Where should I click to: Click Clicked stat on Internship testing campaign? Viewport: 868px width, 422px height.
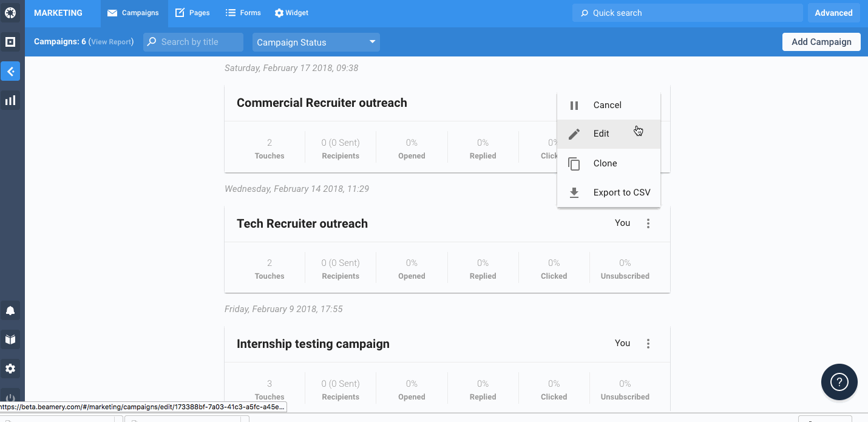pyautogui.click(x=554, y=390)
